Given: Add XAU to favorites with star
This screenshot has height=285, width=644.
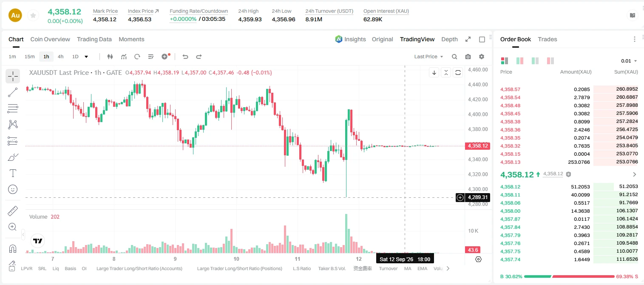Looking at the screenshot, I should 33,16.
